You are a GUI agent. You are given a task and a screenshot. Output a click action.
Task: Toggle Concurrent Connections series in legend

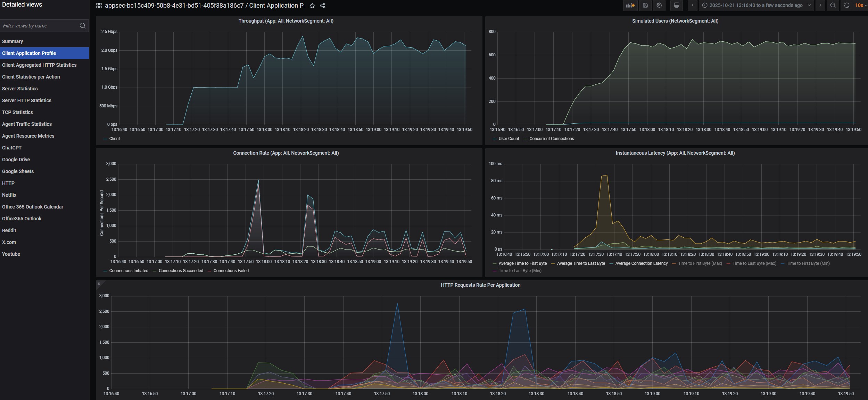(551, 139)
